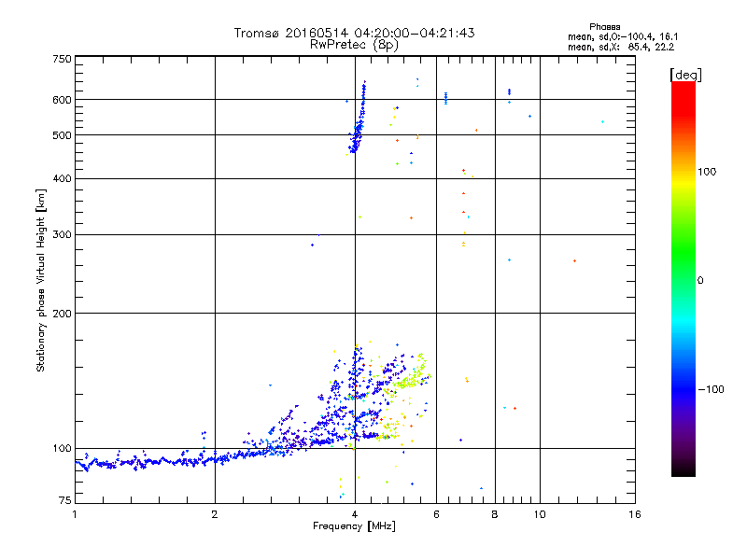Screen dimensions: 747x560
Task: Click the 'mean, sd,O:-100.4, 16.1' statistics line
Action: pos(623,36)
